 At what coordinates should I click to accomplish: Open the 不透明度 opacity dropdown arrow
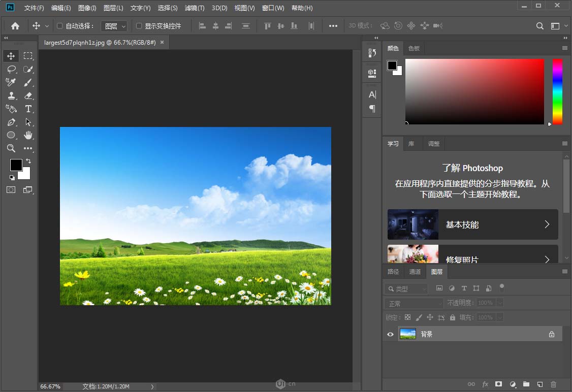click(x=500, y=303)
